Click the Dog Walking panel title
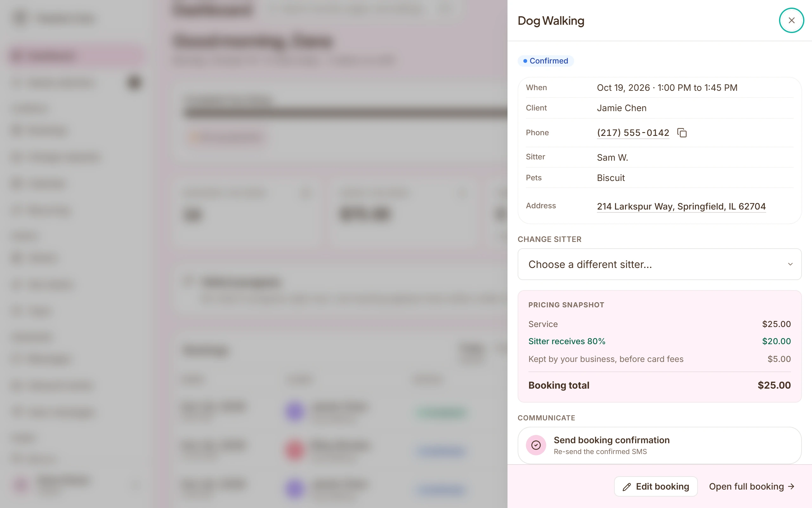 pos(551,21)
